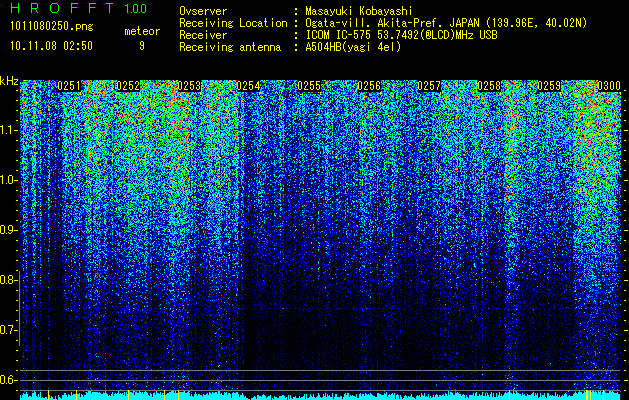Click the 0.9 frequency axis label

[9, 230]
